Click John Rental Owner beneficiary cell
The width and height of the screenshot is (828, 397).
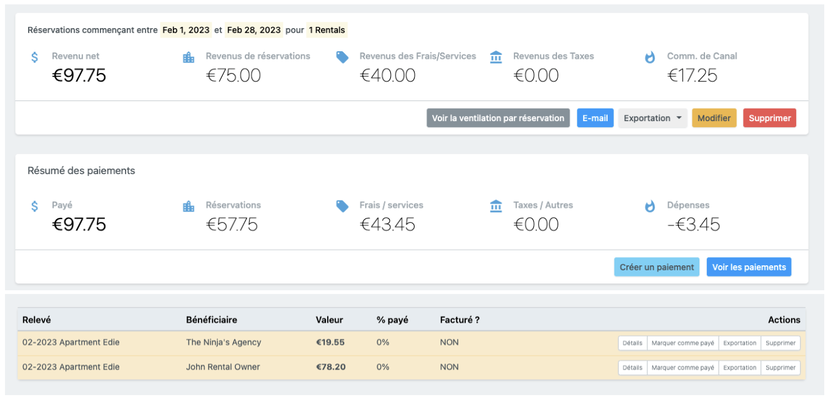pyautogui.click(x=223, y=367)
